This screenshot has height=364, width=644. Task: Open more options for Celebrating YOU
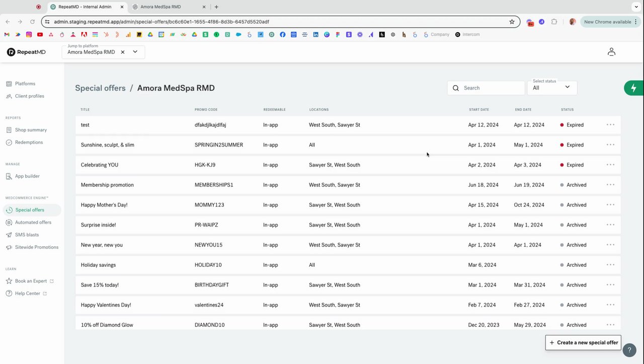[610, 165]
